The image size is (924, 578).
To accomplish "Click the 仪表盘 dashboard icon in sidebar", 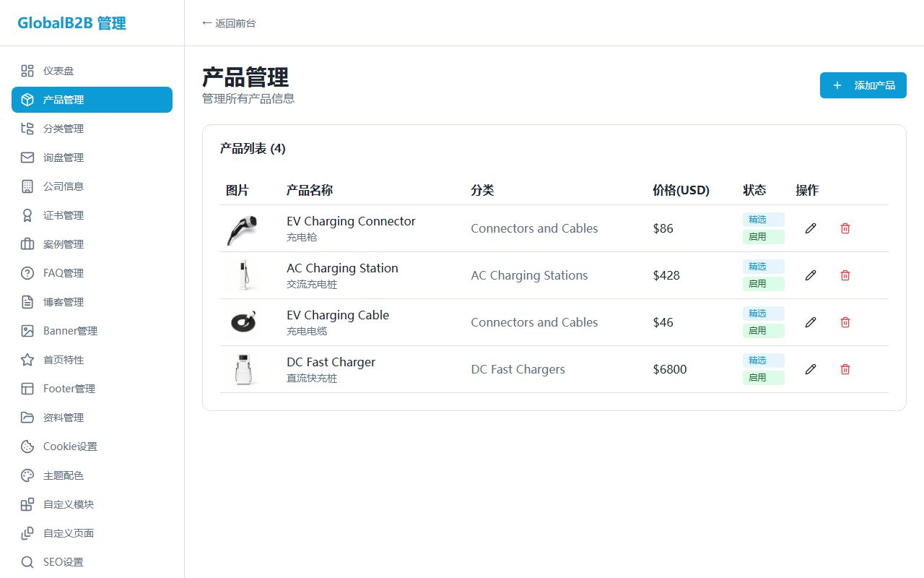I will click(27, 71).
